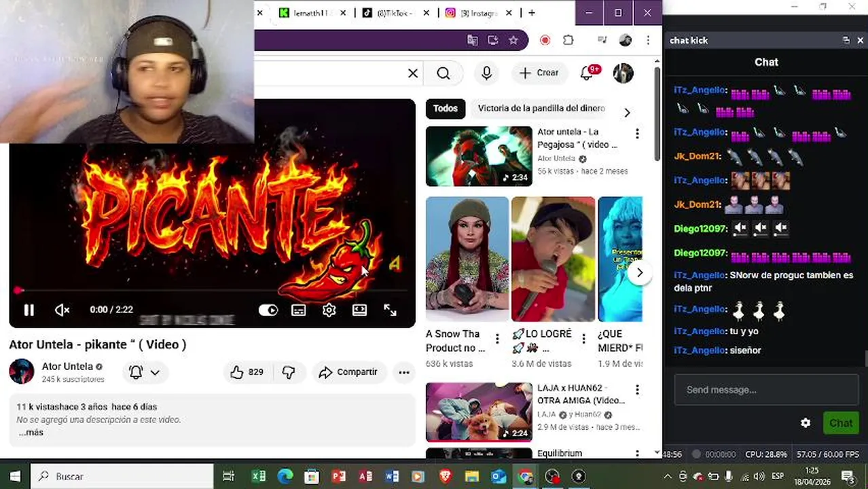Click the YouTube search magnifier button
The width and height of the screenshot is (868, 489).
click(x=444, y=73)
